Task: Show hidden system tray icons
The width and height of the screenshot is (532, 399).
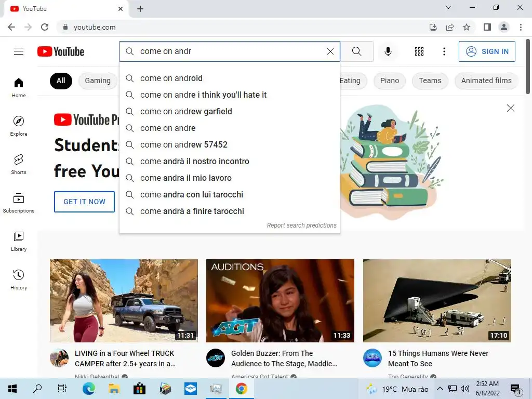Action: point(440,389)
